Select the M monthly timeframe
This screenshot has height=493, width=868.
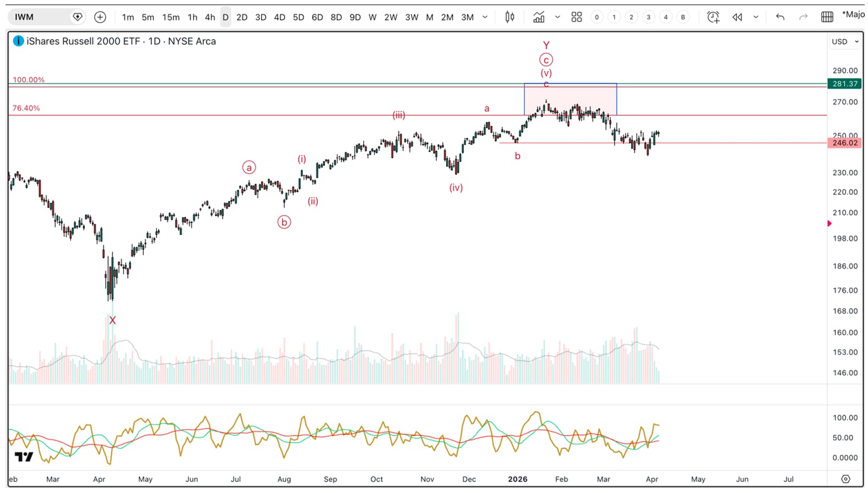[x=430, y=17]
